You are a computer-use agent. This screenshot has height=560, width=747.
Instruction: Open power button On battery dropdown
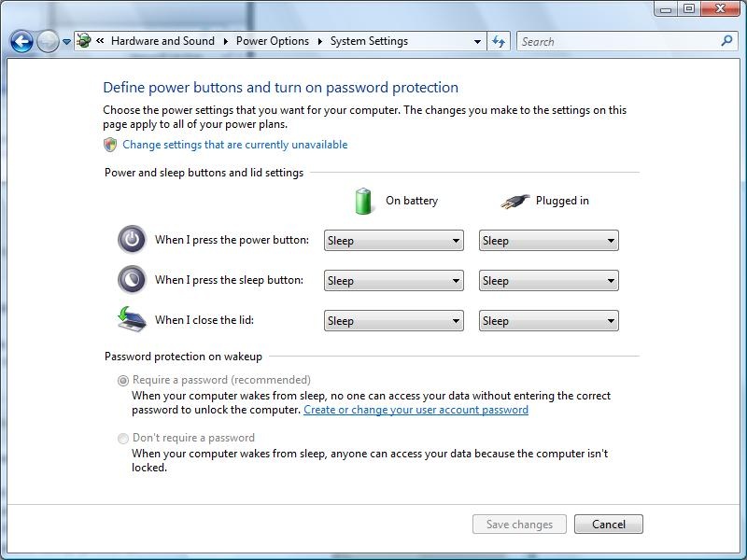tap(394, 241)
